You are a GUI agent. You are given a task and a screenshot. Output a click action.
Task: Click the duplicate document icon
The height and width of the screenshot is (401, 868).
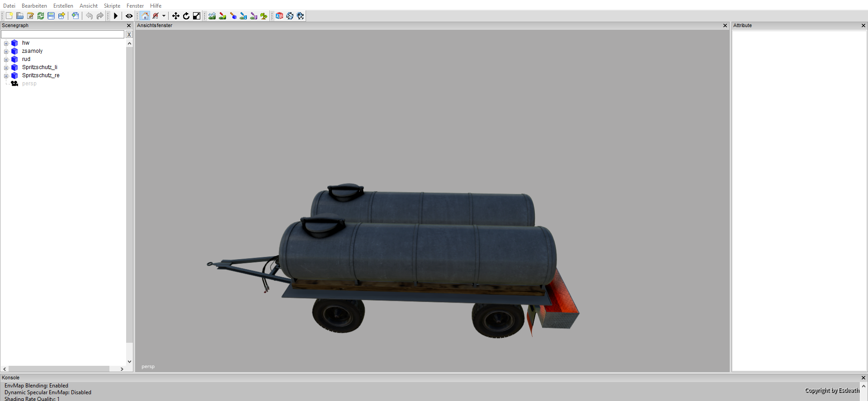(75, 16)
